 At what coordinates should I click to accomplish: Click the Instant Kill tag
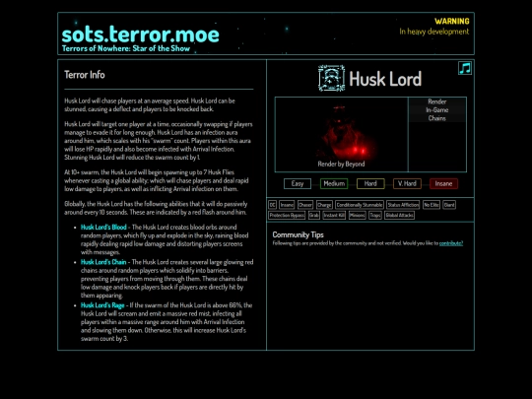(334, 215)
